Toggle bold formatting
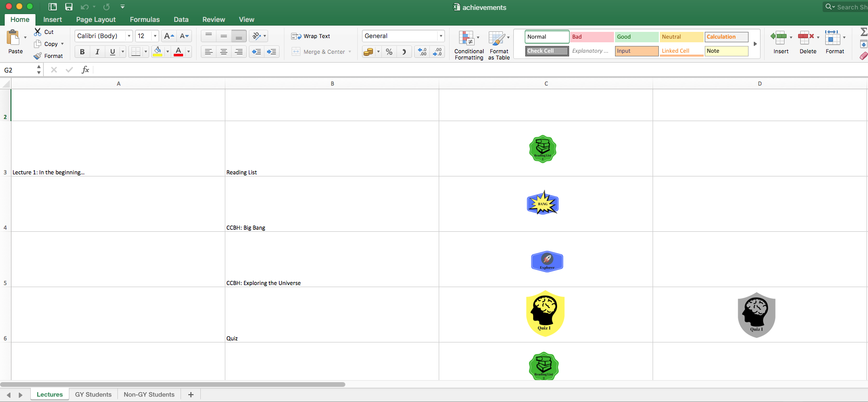868x402 pixels. (x=82, y=52)
